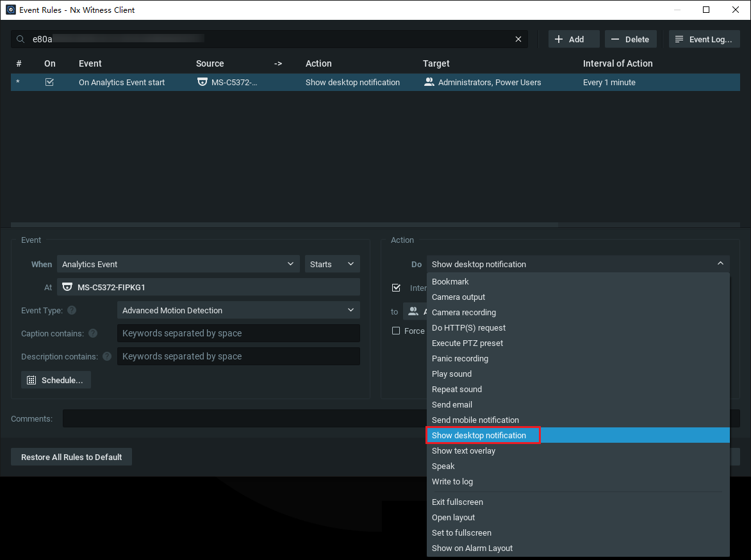Click the horizontal scrollbar under the rules table

point(285,224)
